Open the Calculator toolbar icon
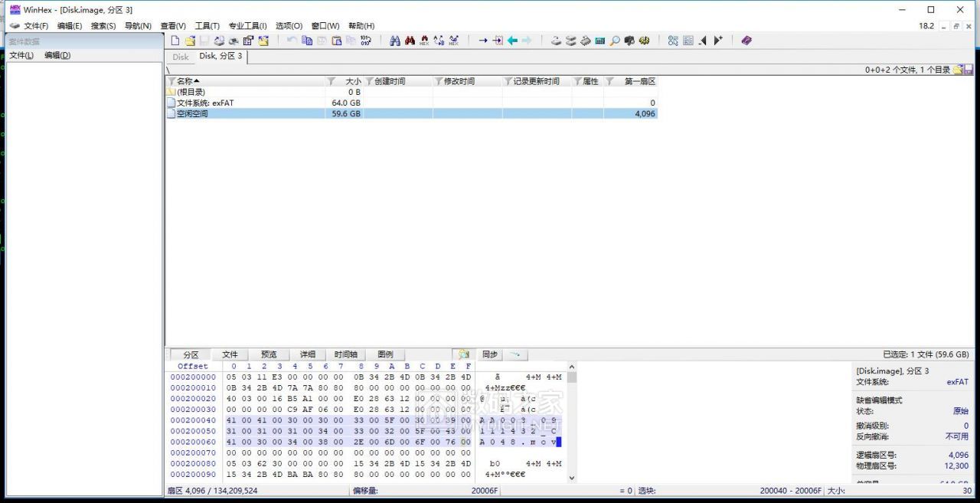Image resolution: width=980 pixels, height=503 pixels. tap(599, 41)
